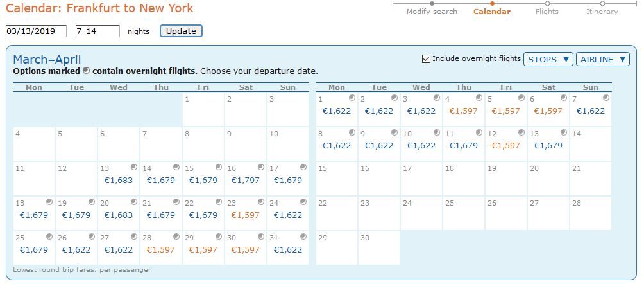Viewport: 644px width, 284px height.
Task: Choose €1,597 fare on April 5
Action: (505, 111)
